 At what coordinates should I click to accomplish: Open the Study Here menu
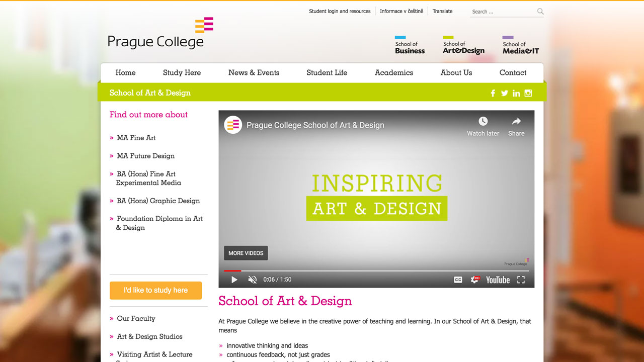coord(182,72)
